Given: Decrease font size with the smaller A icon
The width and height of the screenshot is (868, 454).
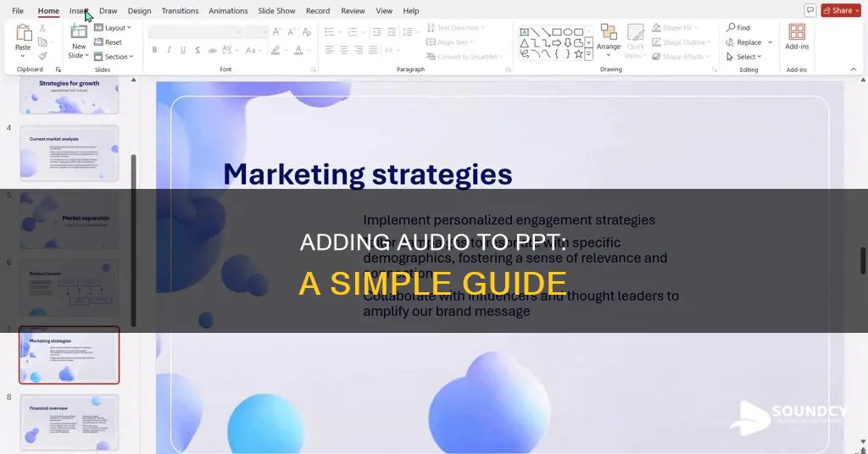Looking at the screenshot, I should (291, 32).
